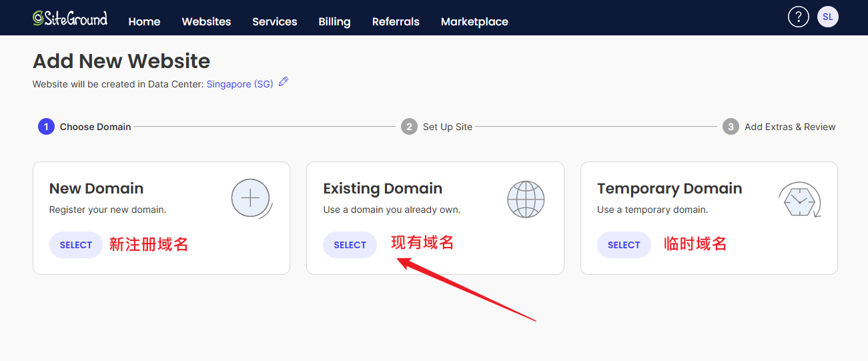Visit the Marketplace menu

pyautogui.click(x=474, y=21)
